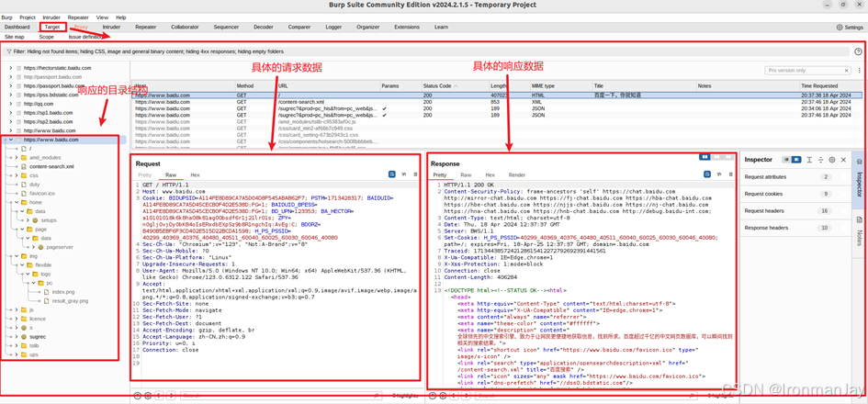
Task: Click the Pro version only search field
Action: coord(807,71)
